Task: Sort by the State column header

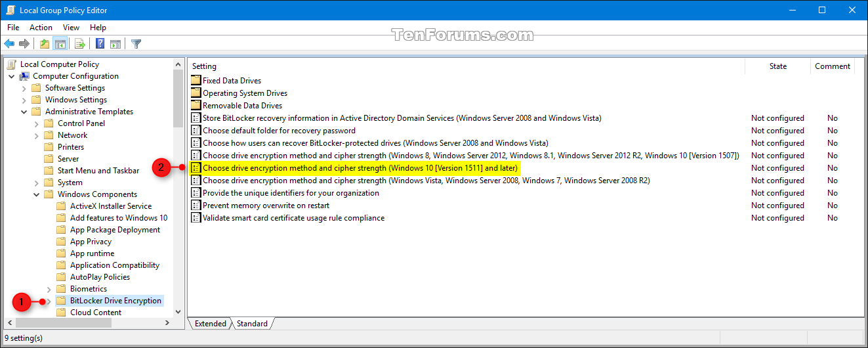Action: (778, 66)
